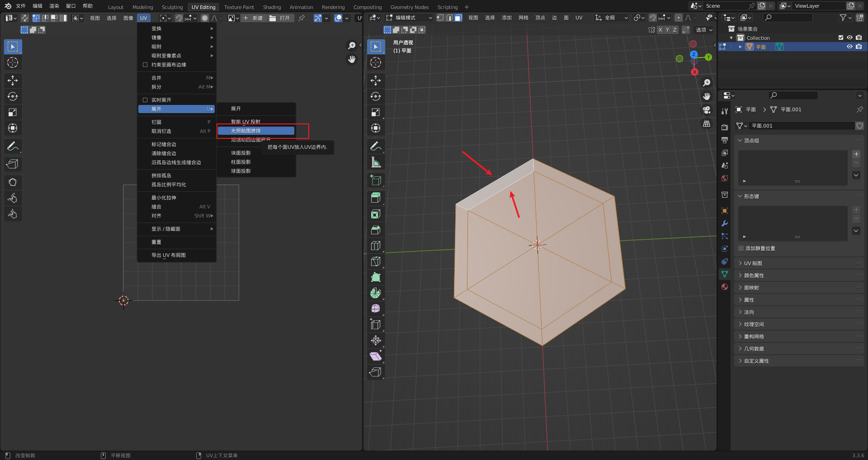This screenshot has height=460, width=868.
Task: Select the Edge Slide tool
Action: (375, 325)
